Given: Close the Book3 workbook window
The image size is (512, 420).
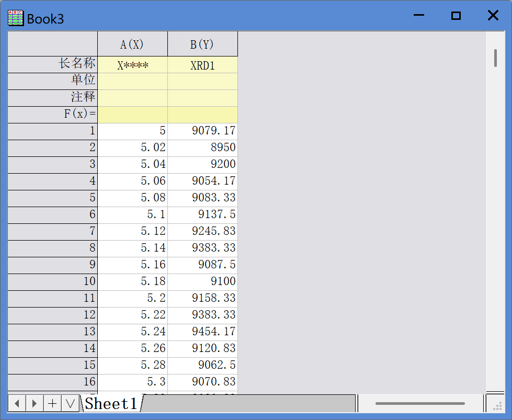Looking at the screenshot, I should tap(493, 16).
